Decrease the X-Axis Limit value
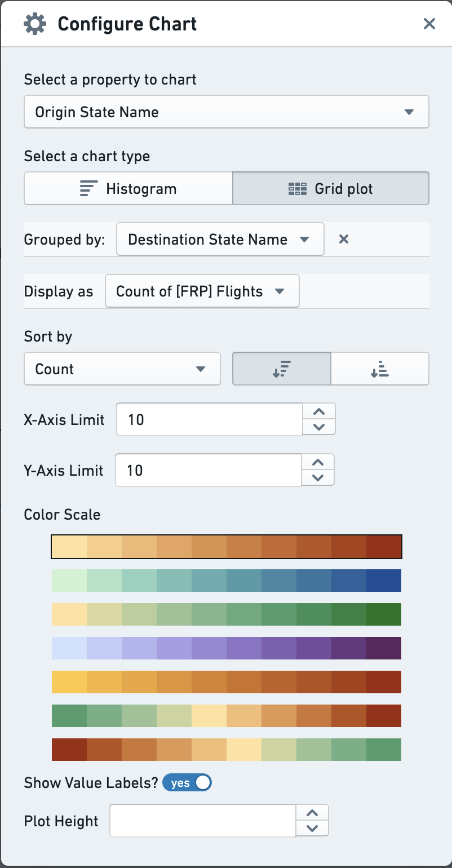Image resolution: width=452 pixels, height=868 pixels. (x=319, y=427)
